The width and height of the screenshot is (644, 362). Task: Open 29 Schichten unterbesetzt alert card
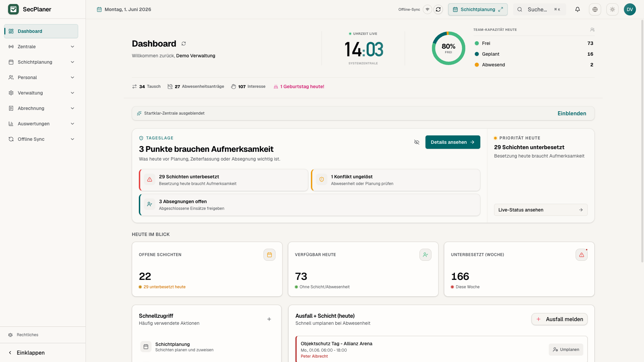(x=223, y=180)
